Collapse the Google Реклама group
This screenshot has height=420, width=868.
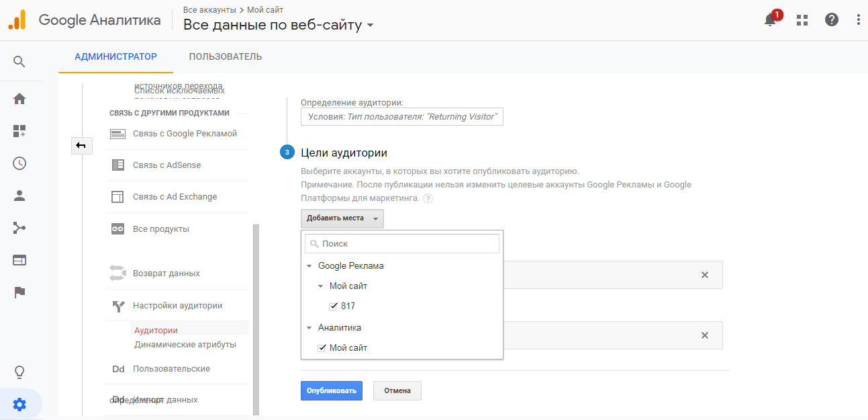[x=309, y=266]
